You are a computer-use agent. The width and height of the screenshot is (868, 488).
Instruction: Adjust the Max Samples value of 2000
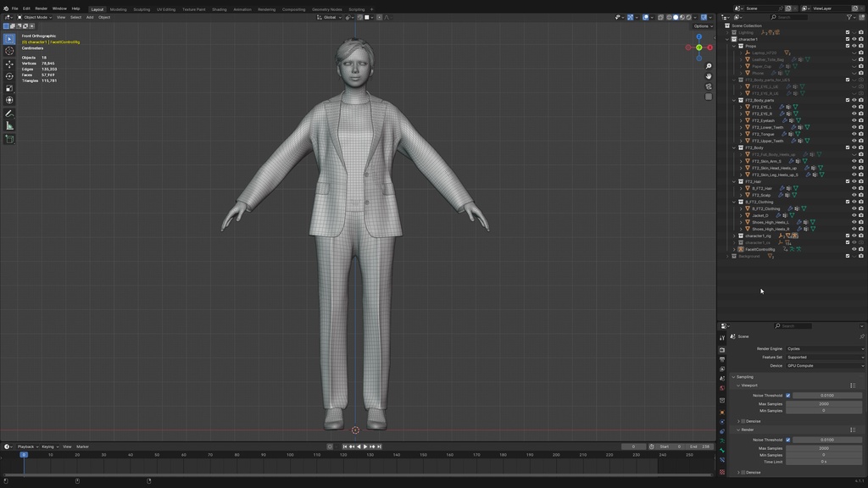[826, 403]
